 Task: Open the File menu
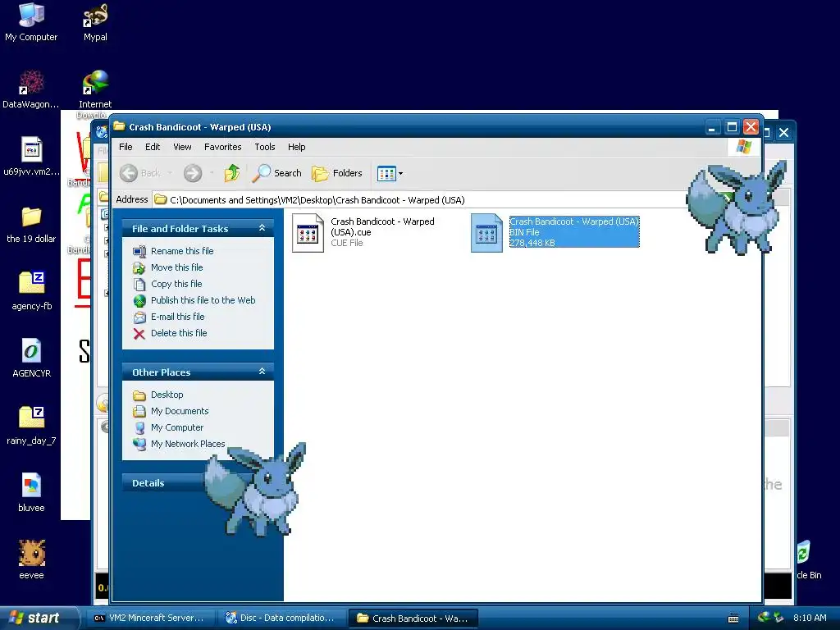pos(126,147)
